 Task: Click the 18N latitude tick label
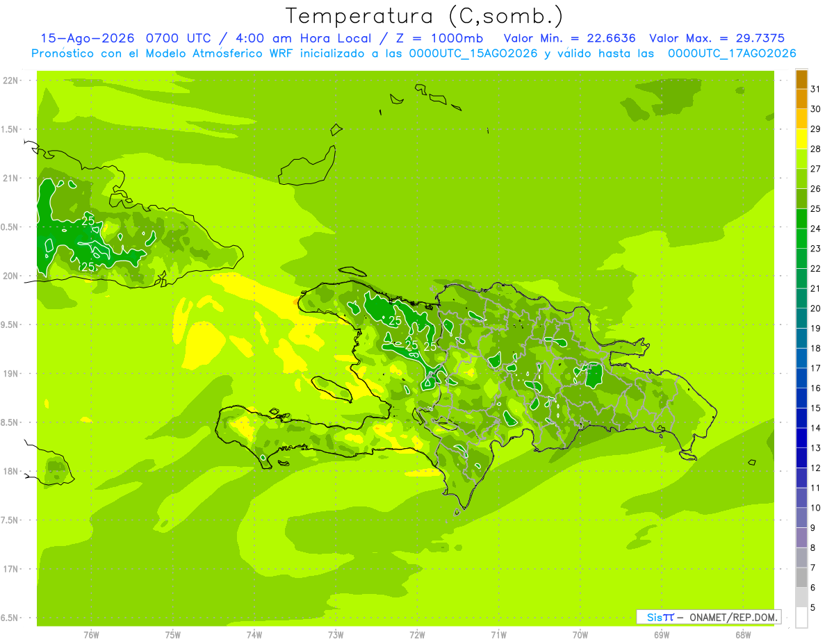click(10, 471)
